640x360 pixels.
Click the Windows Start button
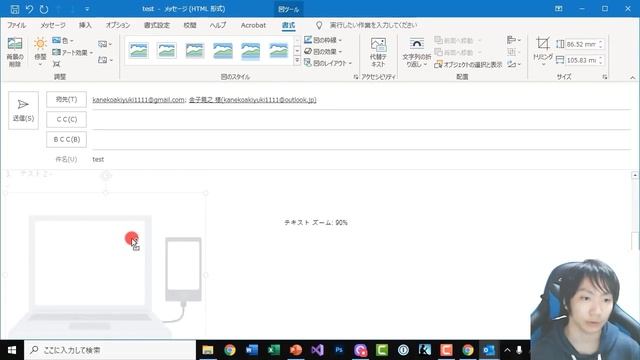point(12,350)
